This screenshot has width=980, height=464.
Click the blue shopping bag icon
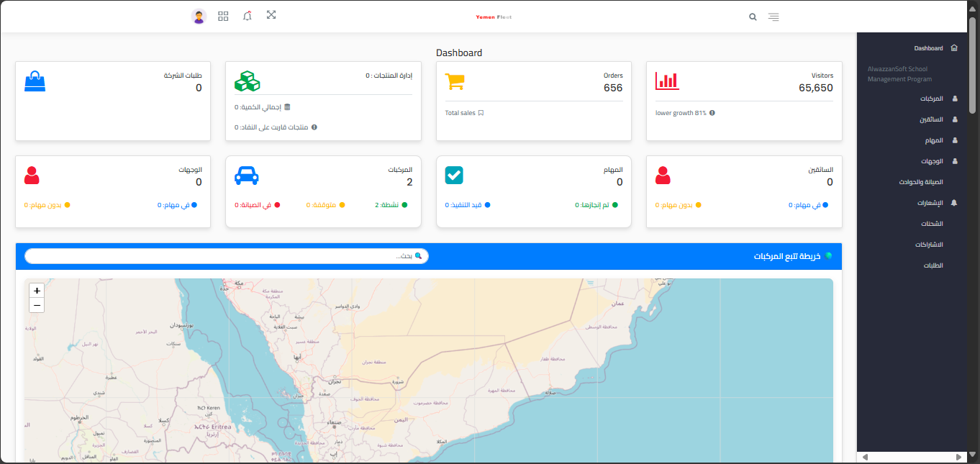35,81
